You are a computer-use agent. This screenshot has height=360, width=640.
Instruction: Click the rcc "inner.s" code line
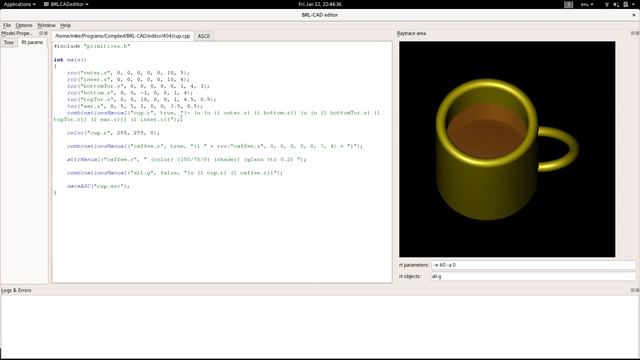(x=128, y=80)
